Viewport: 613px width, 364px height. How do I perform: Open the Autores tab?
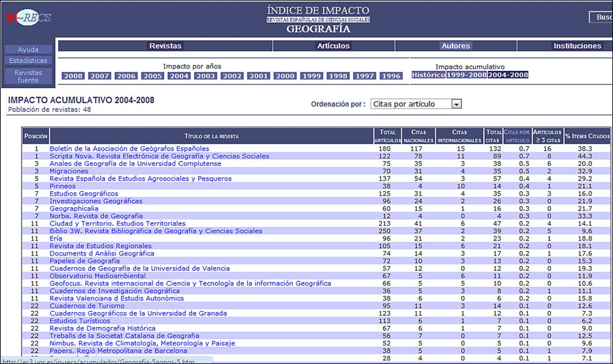[x=456, y=46]
